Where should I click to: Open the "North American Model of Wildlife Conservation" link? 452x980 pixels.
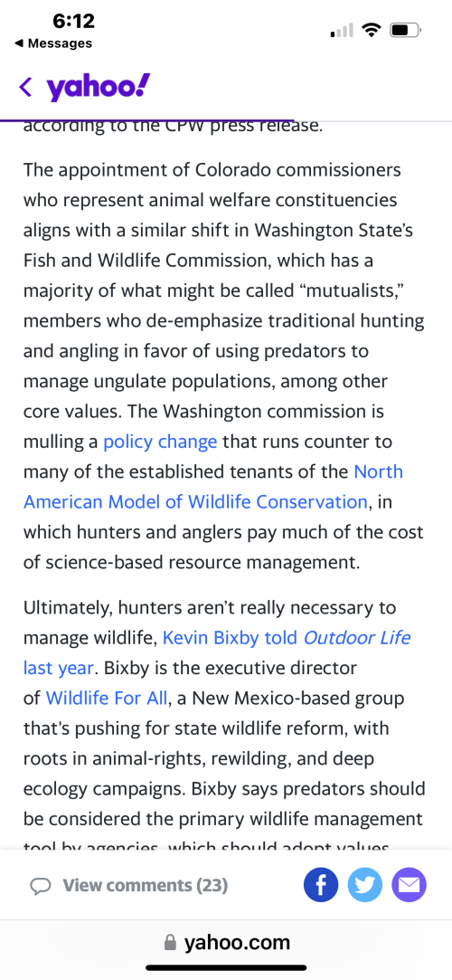pyautogui.click(x=212, y=486)
